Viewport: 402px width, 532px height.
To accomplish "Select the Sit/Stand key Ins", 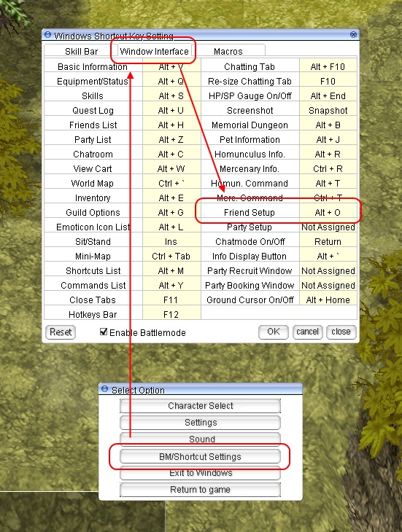I will [171, 241].
